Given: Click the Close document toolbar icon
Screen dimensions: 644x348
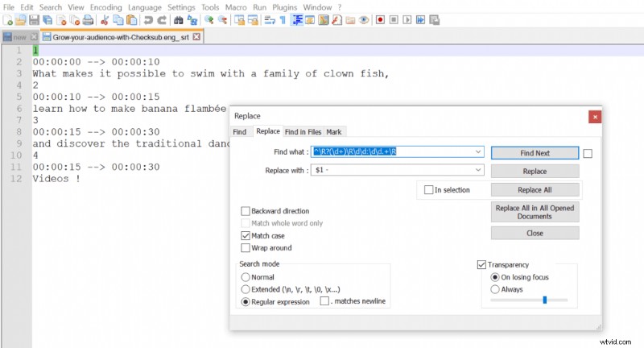Looking at the screenshot, I should click(x=62, y=19).
